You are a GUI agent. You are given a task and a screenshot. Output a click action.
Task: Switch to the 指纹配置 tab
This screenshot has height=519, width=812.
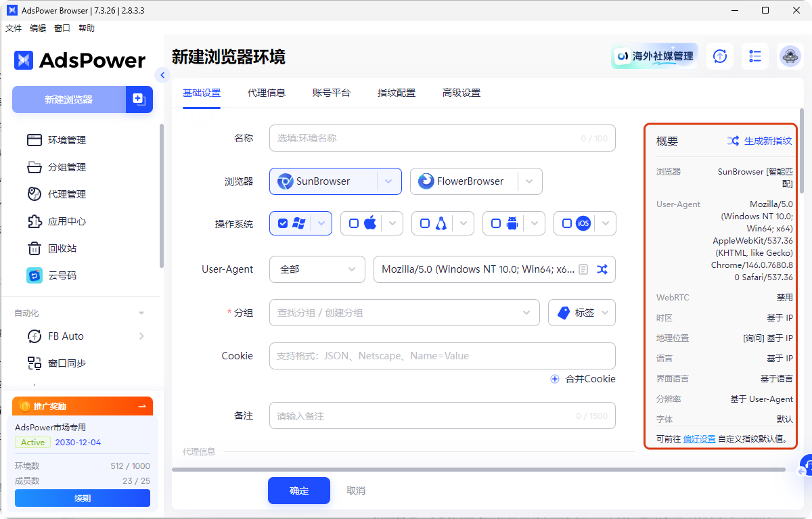point(397,93)
